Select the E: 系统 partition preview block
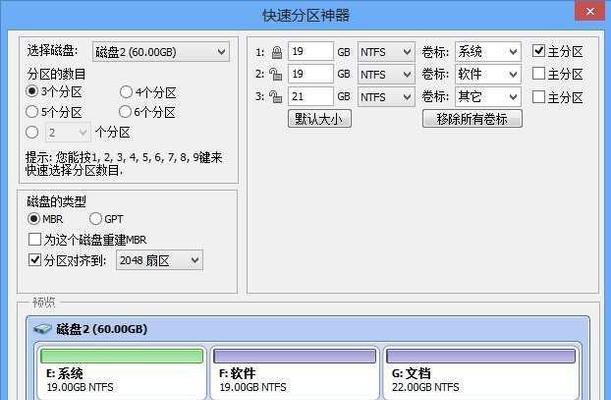Viewport: 611px width, 400px height. [x=122, y=373]
